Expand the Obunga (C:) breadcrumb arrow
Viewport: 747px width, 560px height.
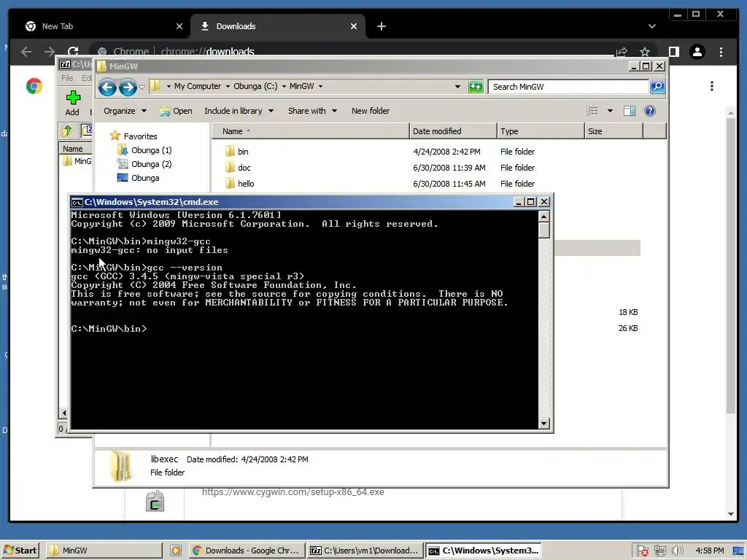pyautogui.click(x=284, y=86)
